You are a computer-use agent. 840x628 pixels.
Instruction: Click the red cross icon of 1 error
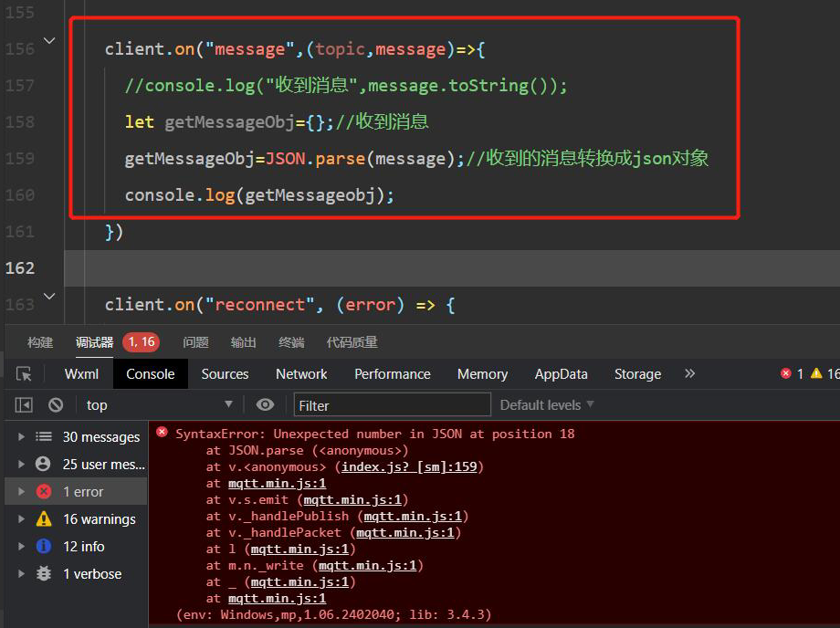pos(44,491)
